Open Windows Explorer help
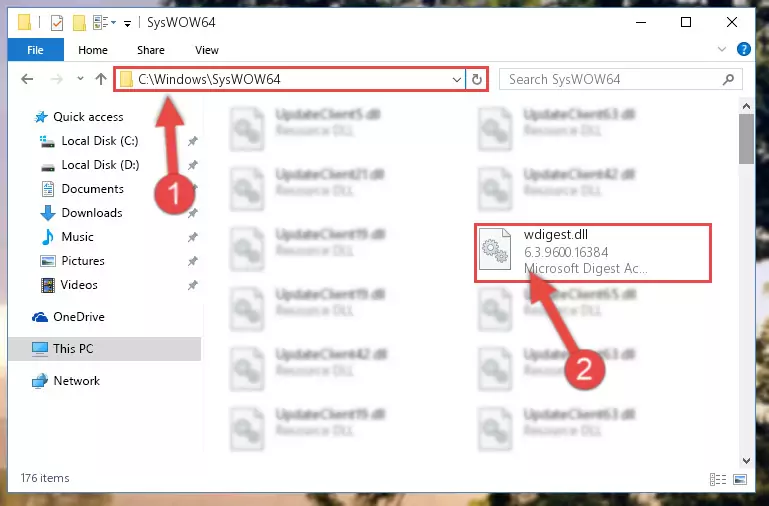 coord(743,50)
